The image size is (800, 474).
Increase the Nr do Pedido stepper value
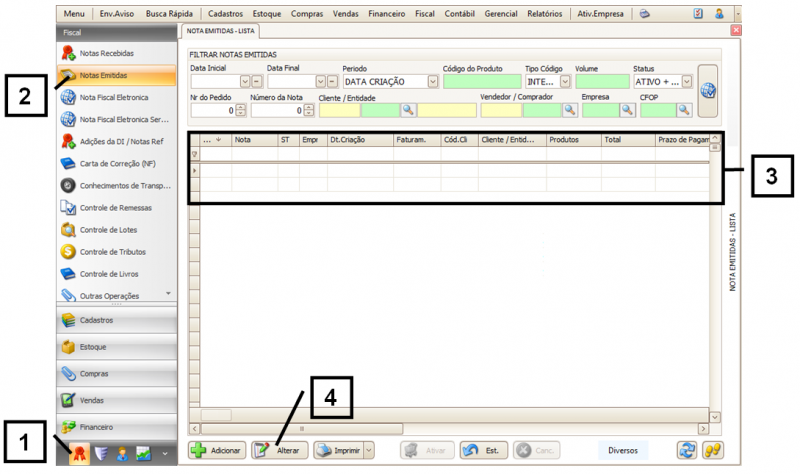pyautogui.click(x=240, y=106)
